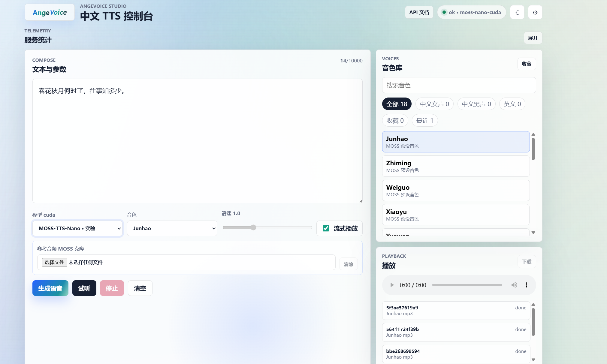Filter voices by 中文男声
Screen dimensions: 607x364
pyautogui.click(x=476, y=104)
